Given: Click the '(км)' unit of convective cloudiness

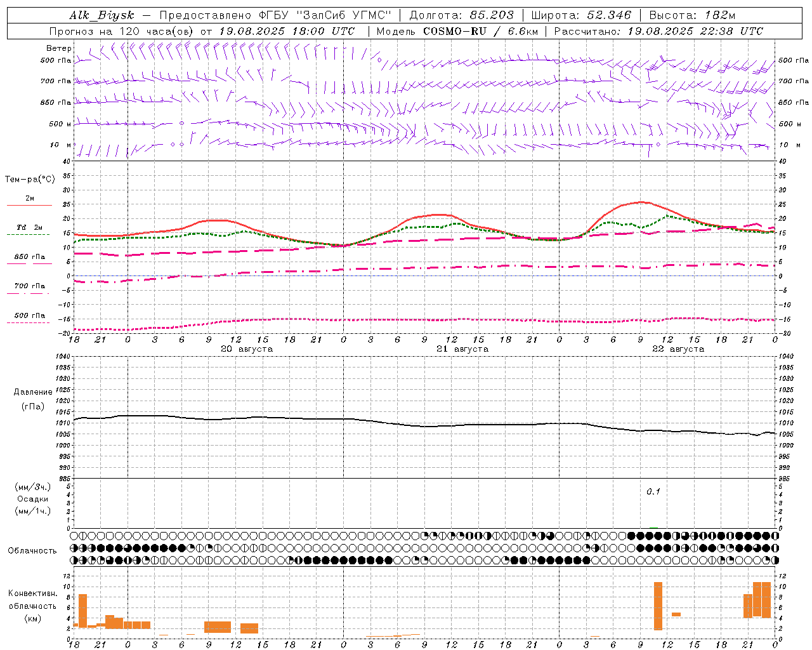Looking at the screenshot, I should [33, 618].
